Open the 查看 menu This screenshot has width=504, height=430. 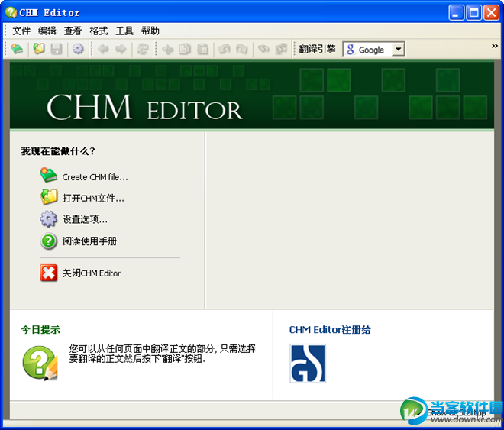click(x=73, y=31)
